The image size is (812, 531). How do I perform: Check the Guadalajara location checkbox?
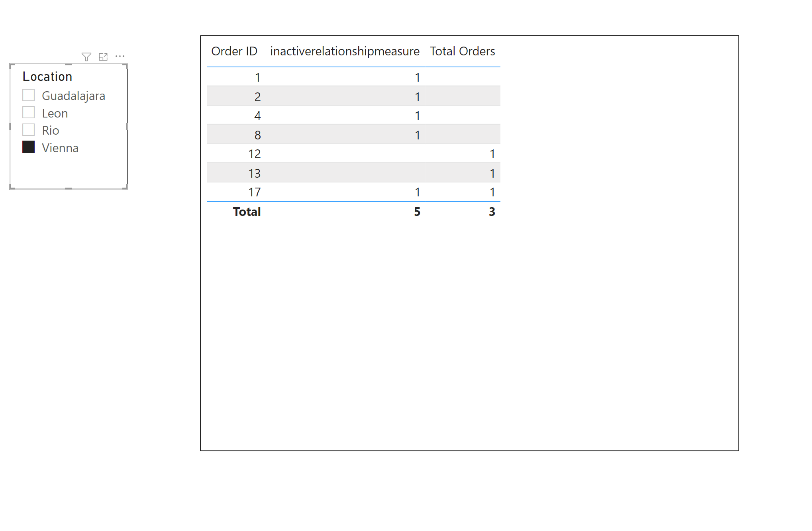coord(29,95)
